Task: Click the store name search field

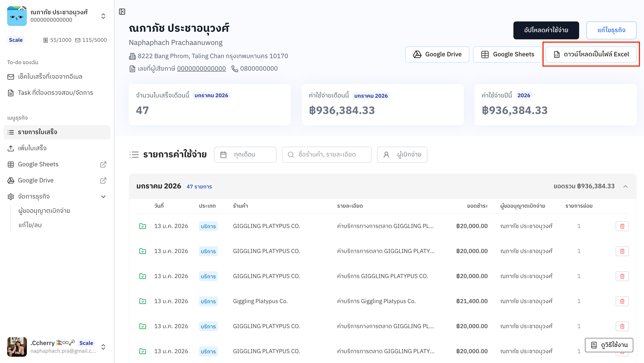Action: pos(326,155)
